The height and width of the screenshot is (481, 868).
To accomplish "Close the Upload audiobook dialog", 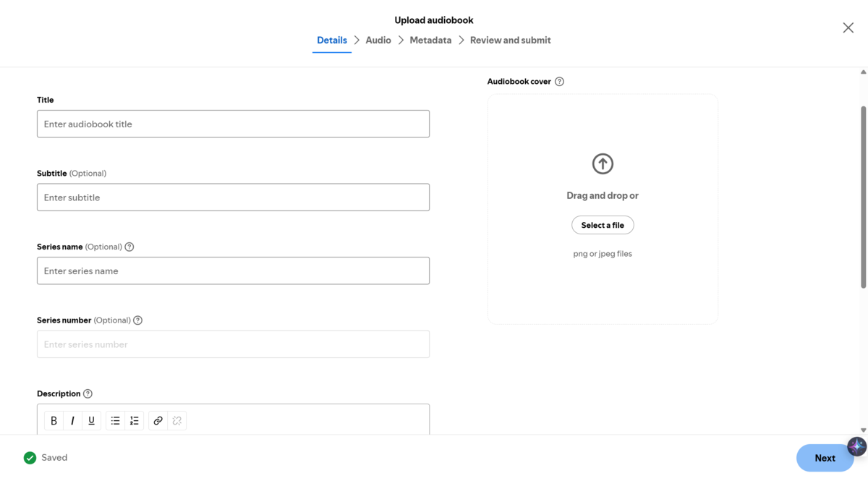I will 848,27.
